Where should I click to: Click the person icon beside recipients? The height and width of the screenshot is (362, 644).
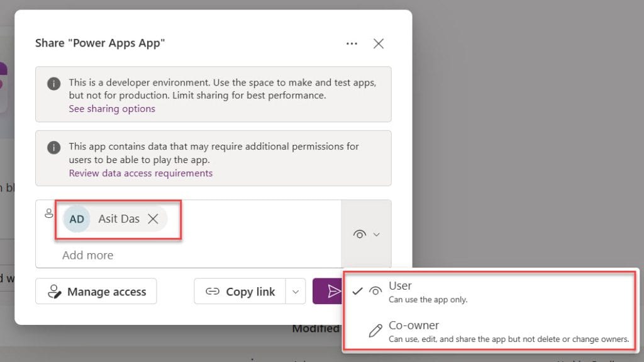(49, 213)
